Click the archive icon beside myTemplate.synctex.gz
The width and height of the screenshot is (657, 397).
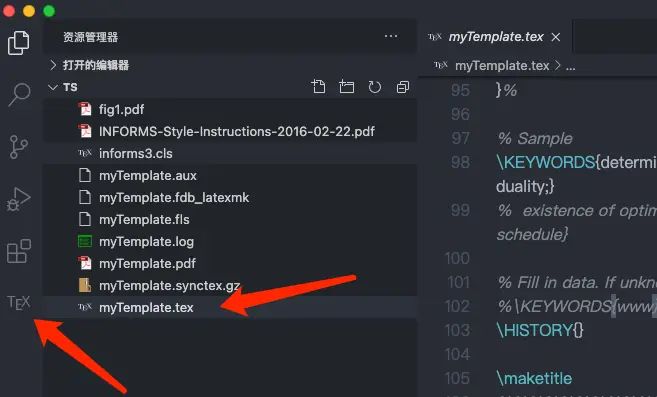click(85, 285)
